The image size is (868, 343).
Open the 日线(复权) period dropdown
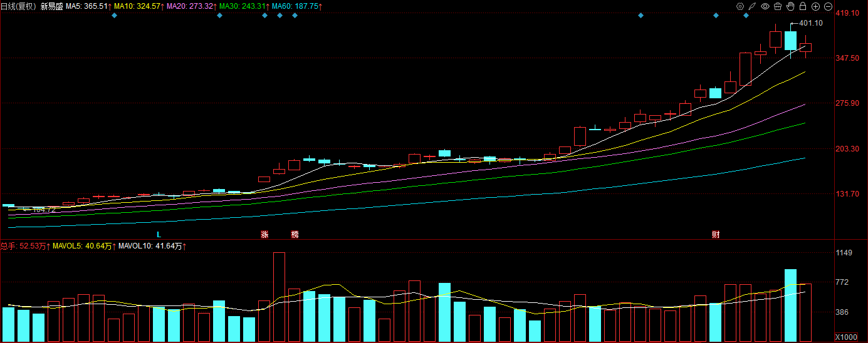[x=19, y=6]
